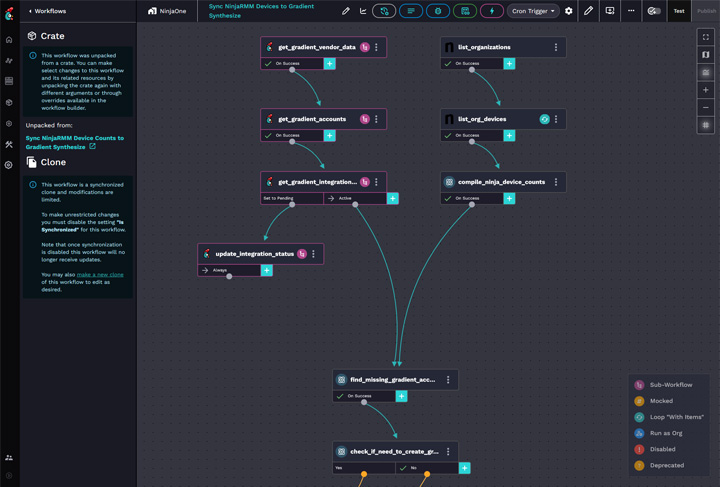Screen dimensions: 720x487
Task: Toggle the canvas grid icon
Action: [x=705, y=125]
